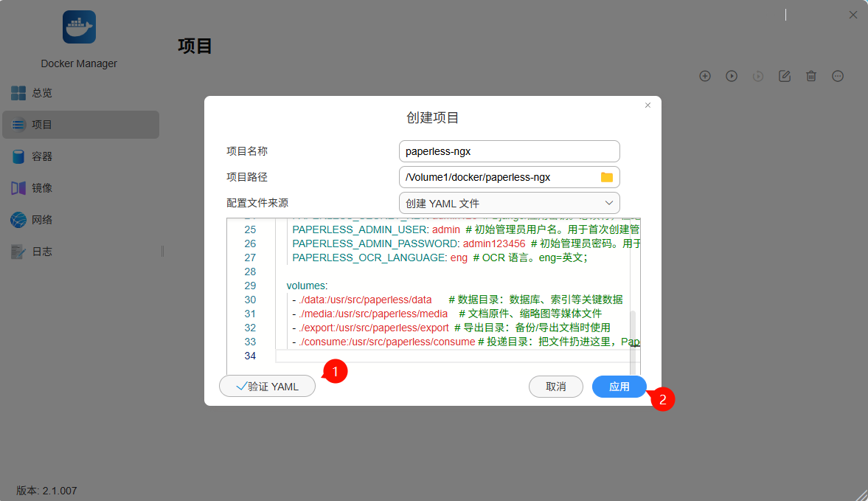
Task: Close the 创建项目 dialog
Action: [647, 106]
